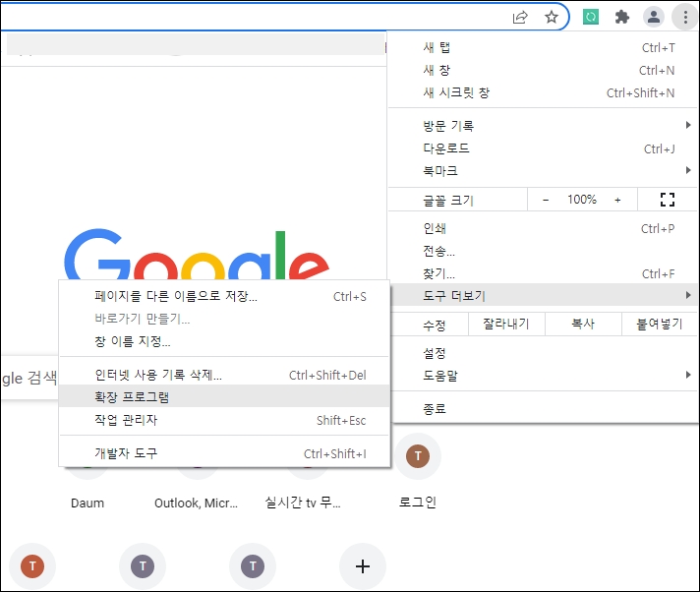Open the 로그인 shortcut tile

click(x=418, y=473)
